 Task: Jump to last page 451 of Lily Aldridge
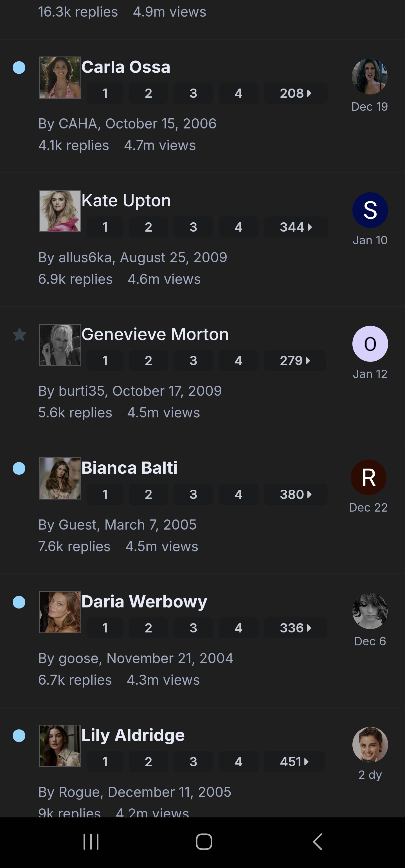point(294,761)
